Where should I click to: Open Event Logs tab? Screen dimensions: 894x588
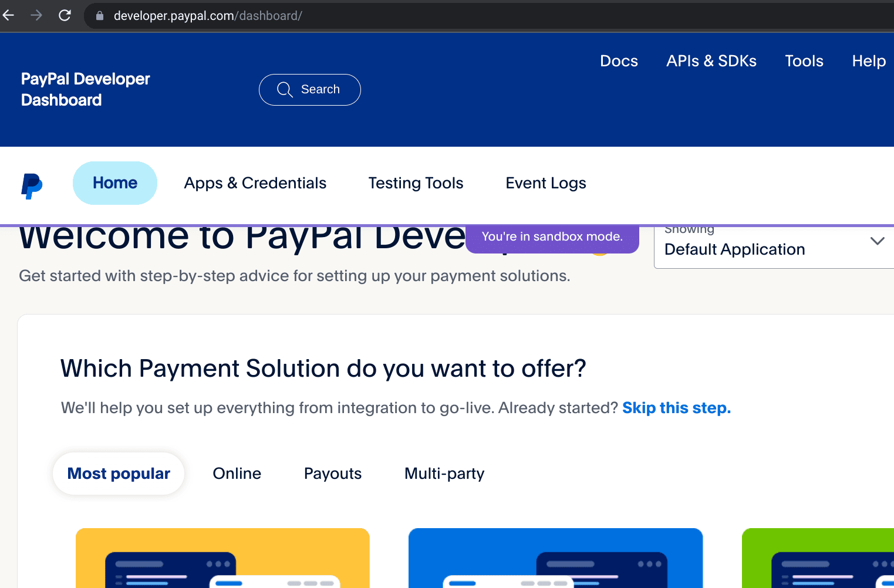coord(546,183)
